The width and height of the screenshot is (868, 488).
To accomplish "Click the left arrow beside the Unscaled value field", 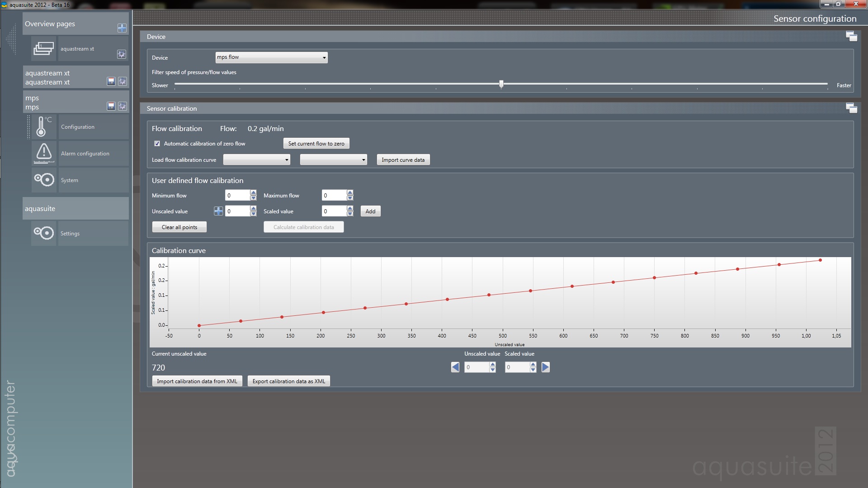I will click(x=455, y=367).
